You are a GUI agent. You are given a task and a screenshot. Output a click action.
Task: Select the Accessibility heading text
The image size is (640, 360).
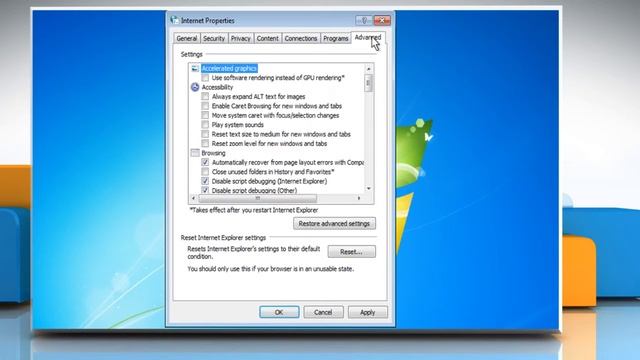[217, 87]
